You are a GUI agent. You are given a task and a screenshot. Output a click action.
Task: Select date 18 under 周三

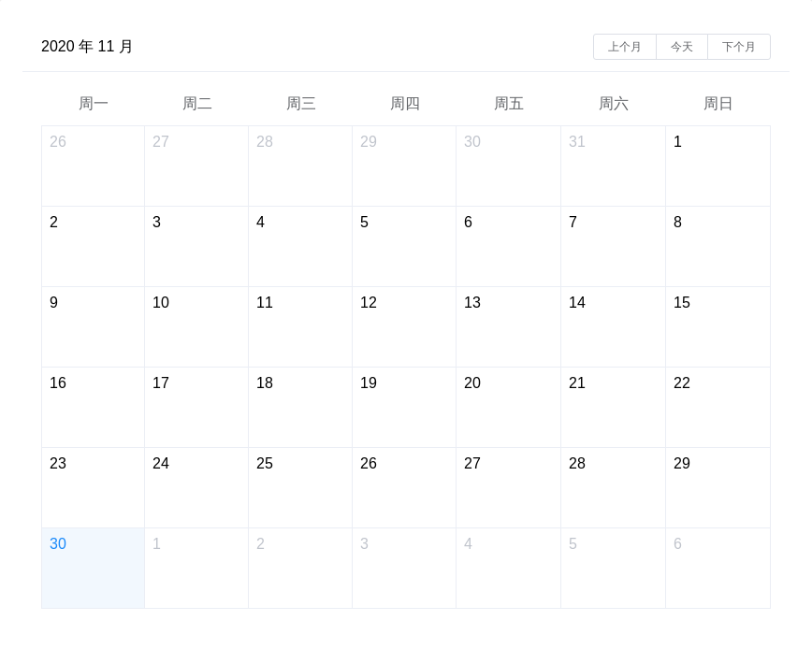coord(300,408)
